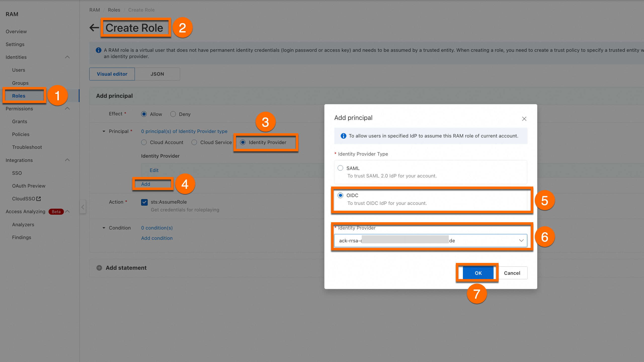This screenshot has width=644, height=362.
Task: Open Policies in the sidebar menu
Action: pyautogui.click(x=21, y=134)
